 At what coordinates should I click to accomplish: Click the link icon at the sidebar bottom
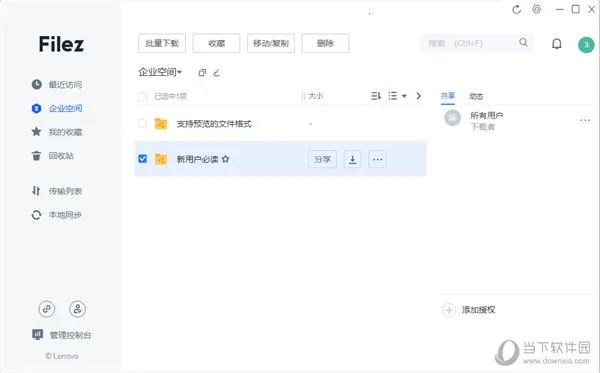[x=47, y=309]
